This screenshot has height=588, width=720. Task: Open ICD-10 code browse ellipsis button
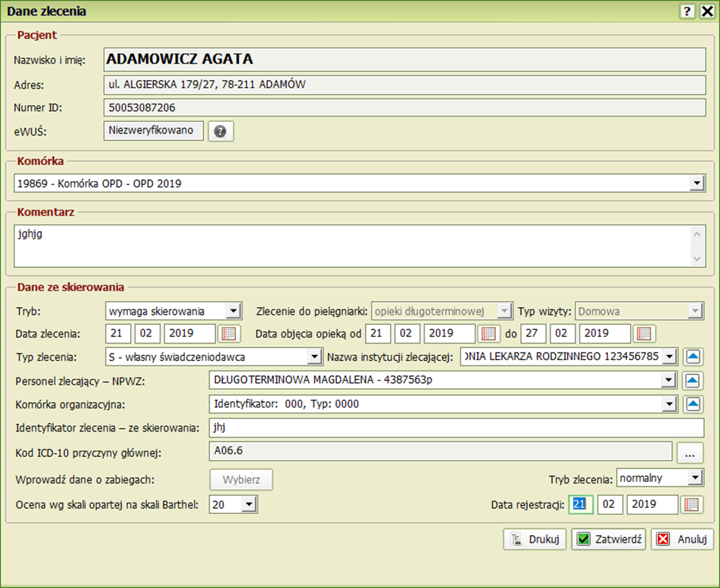point(689,453)
